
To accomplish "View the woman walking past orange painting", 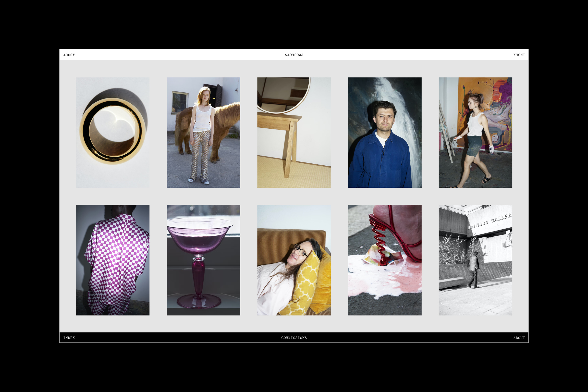I will 476,133.
